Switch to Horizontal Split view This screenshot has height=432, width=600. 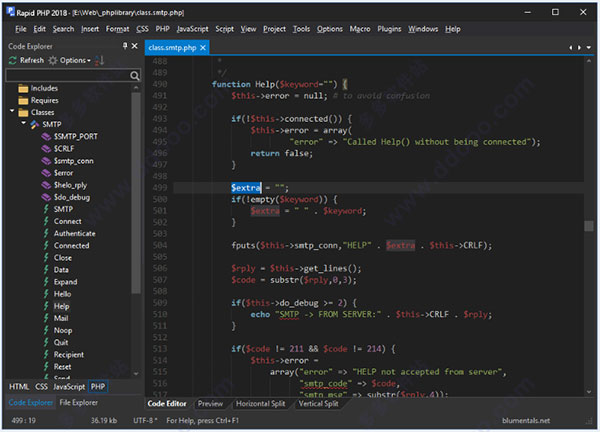tap(260, 404)
